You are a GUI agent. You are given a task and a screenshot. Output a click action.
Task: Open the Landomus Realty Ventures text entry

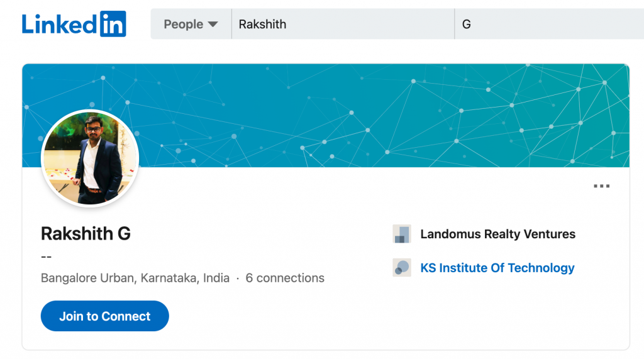497,235
